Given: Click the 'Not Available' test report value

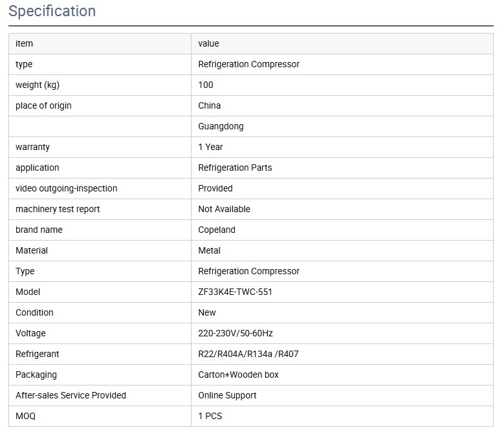Looking at the screenshot, I should click(x=224, y=209).
